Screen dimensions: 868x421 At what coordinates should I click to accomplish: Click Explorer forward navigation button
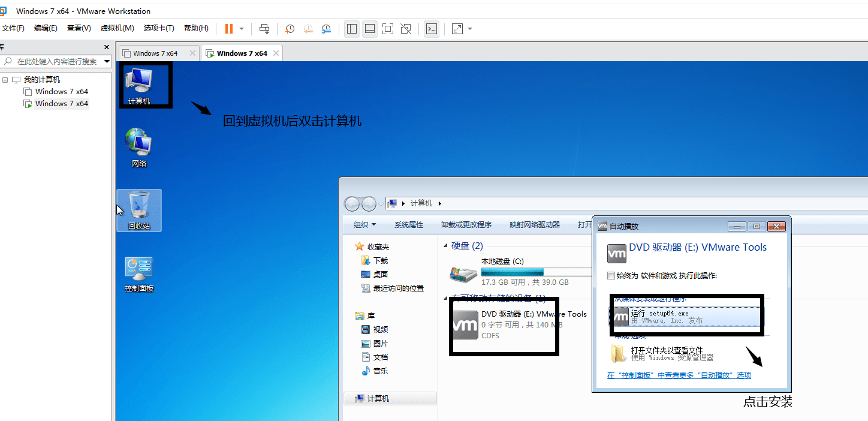click(368, 204)
